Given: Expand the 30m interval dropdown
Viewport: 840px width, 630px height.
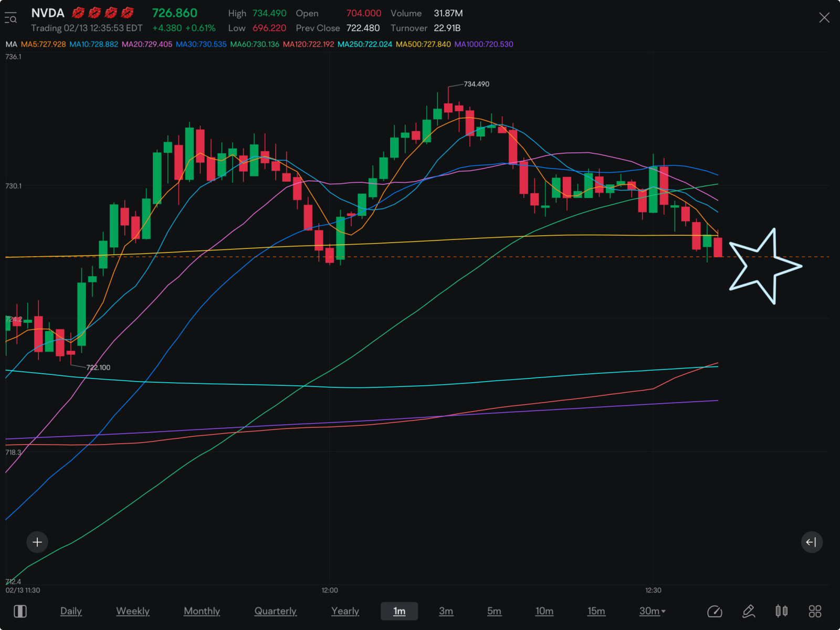Looking at the screenshot, I should (652, 611).
